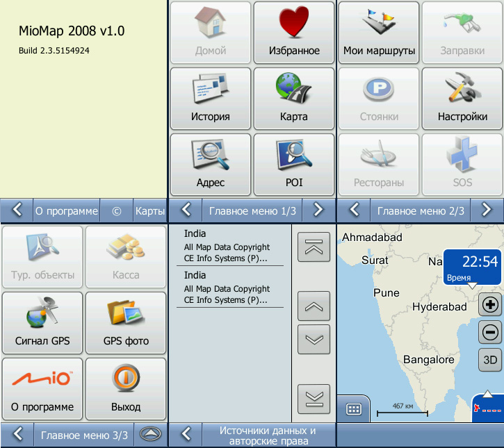504x448 pixels.
Task: Switch to the Карты tab
Action: [x=150, y=210]
